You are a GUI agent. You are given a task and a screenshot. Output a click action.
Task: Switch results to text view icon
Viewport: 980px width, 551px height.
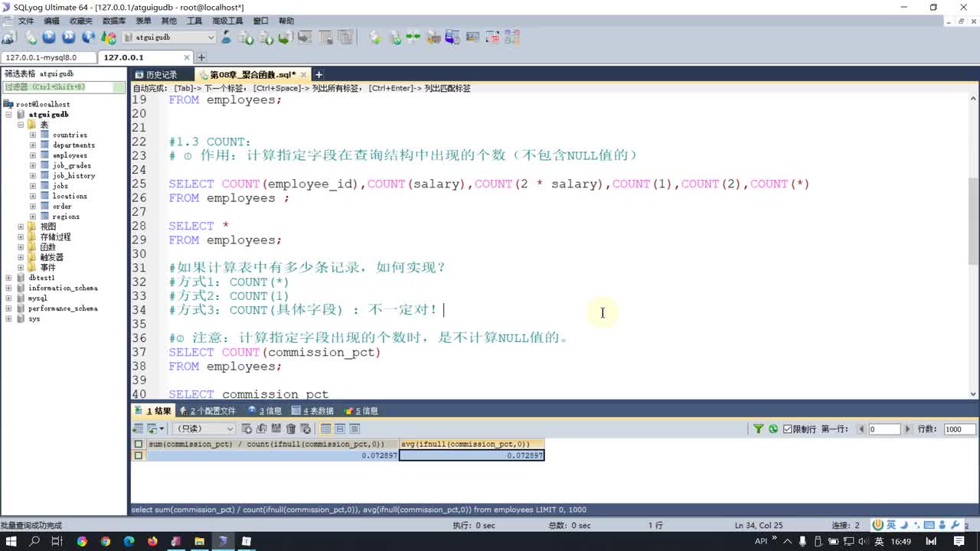[355, 429]
